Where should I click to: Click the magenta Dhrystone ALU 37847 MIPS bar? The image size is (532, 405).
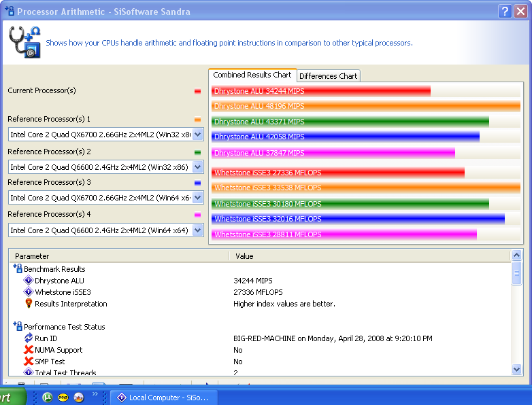(333, 153)
